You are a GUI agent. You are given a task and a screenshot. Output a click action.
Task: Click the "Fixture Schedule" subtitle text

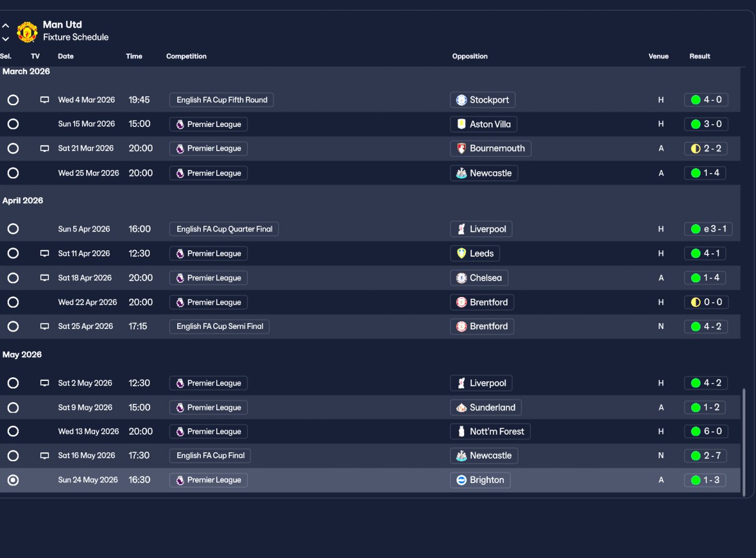tap(76, 37)
